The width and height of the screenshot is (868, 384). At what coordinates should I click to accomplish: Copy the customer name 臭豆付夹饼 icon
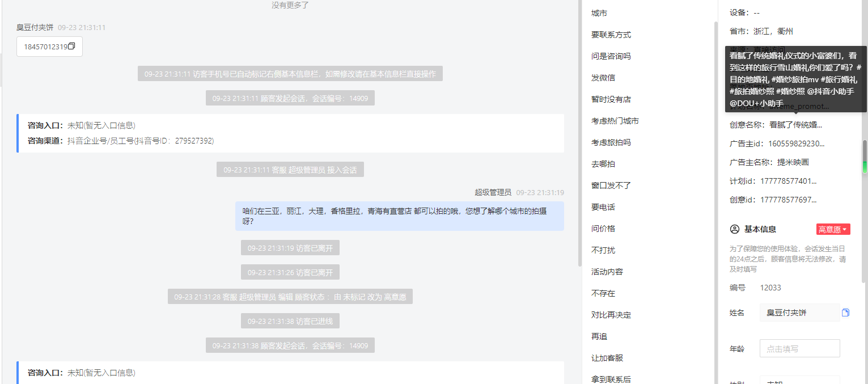tap(845, 313)
